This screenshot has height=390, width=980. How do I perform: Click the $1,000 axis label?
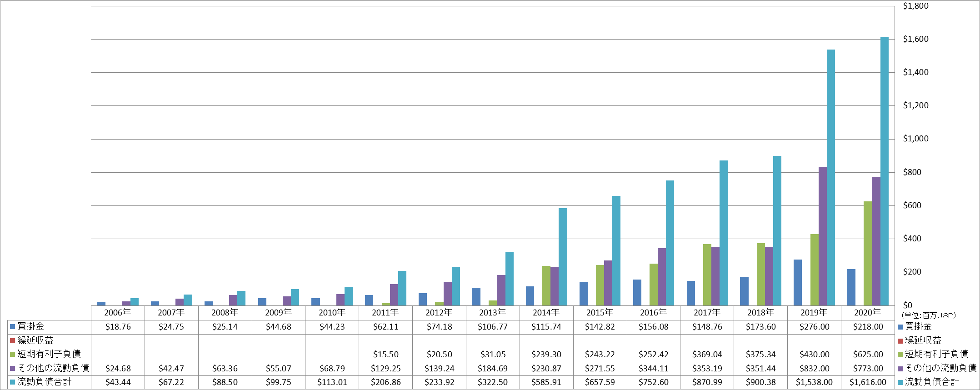pyautogui.click(x=915, y=139)
